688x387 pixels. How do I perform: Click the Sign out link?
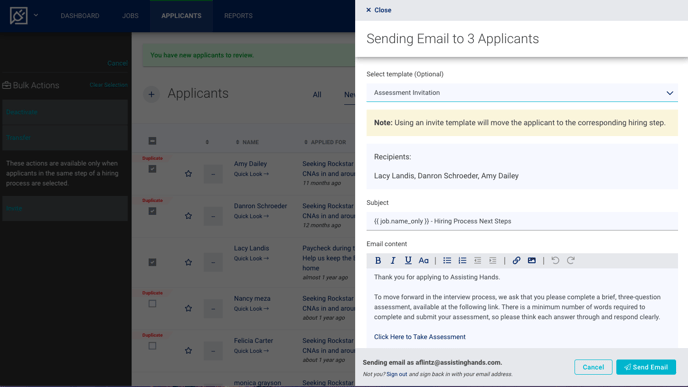click(x=397, y=374)
